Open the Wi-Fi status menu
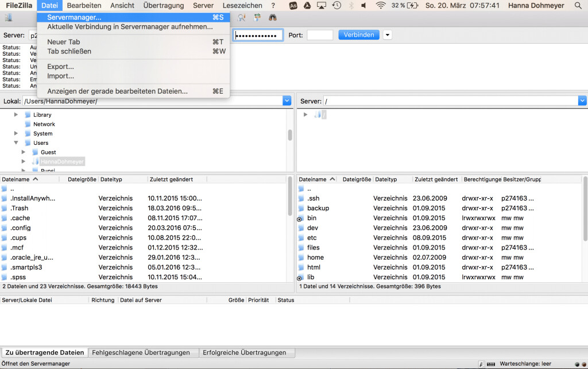The width and height of the screenshot is (588, 369). 381,5
